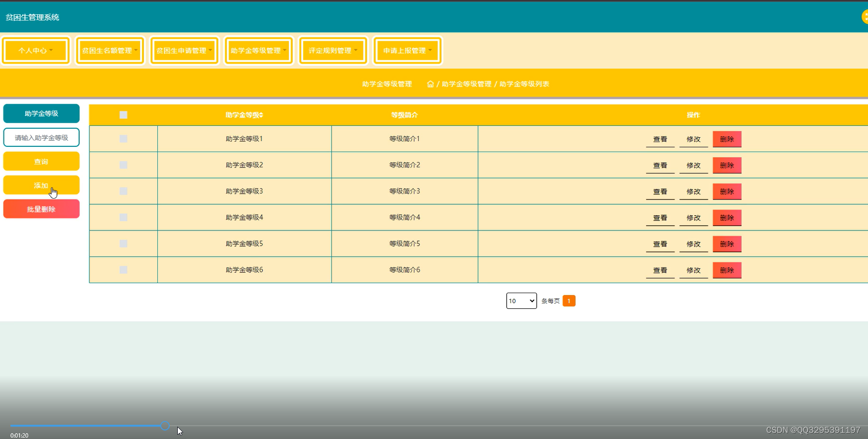
Task: Click the cell text 助学金等级1
Action: (244, 139)
